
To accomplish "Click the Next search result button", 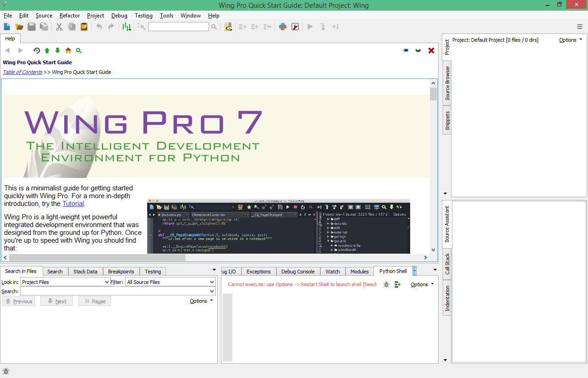I will (x=56, y=301).
